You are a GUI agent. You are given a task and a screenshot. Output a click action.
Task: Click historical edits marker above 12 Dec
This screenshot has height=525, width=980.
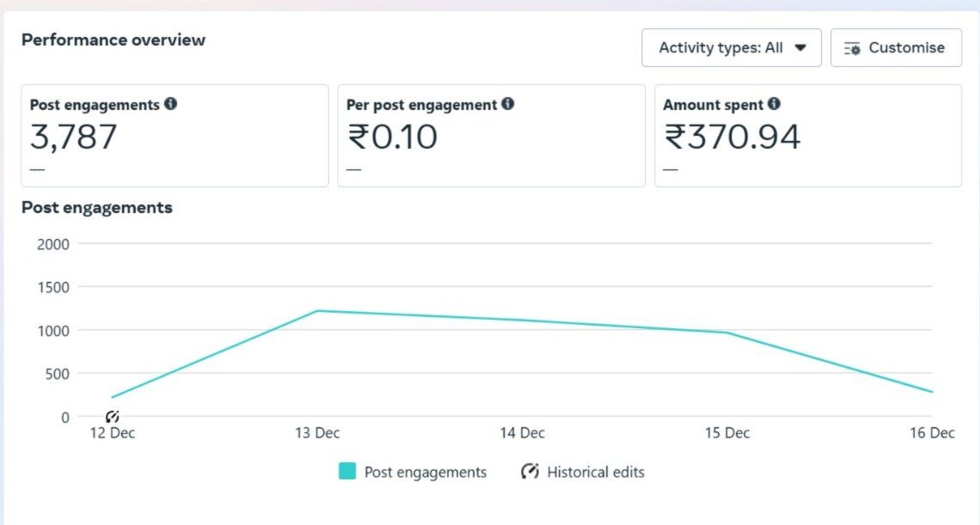113,417
